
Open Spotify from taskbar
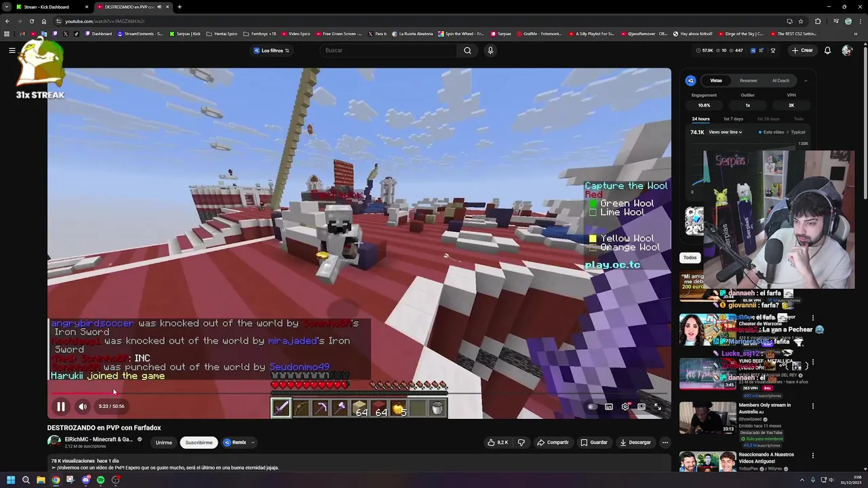pos(100,480)
